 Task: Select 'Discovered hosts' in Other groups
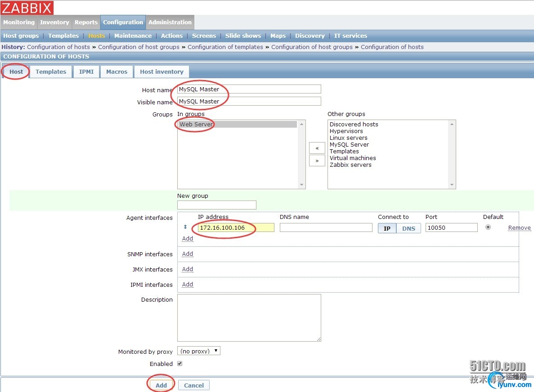(x=354, y=124)
